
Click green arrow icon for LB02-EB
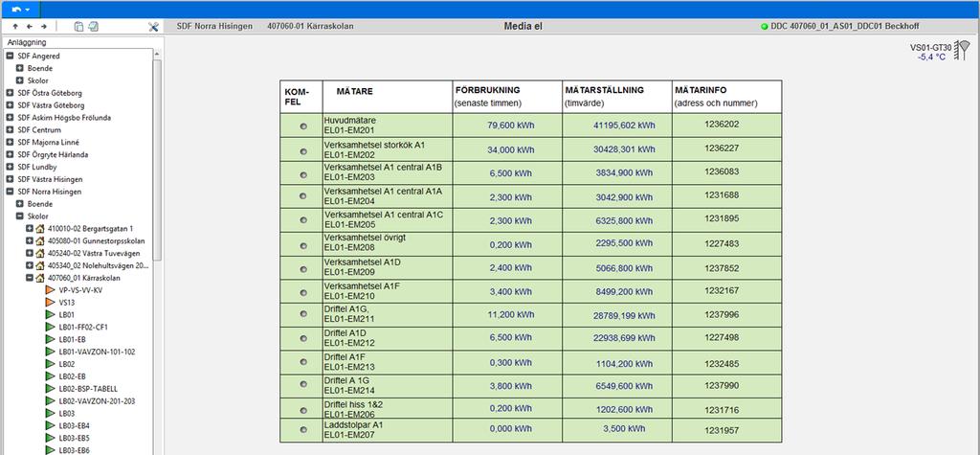pos(50,376)
